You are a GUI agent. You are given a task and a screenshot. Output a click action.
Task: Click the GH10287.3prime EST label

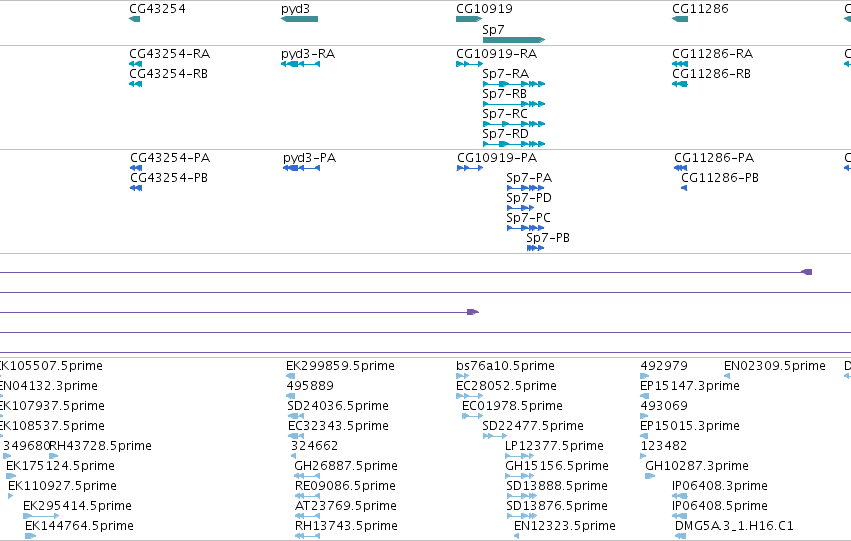coord(697,466)
